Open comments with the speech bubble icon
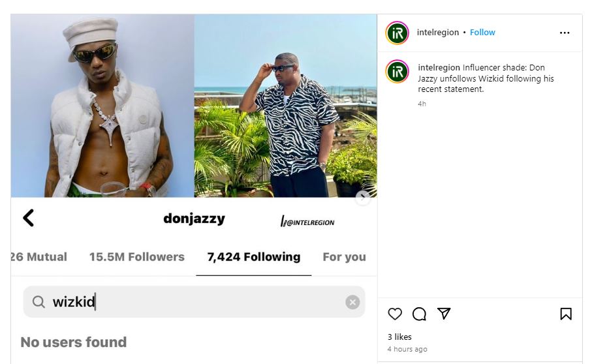This screenshot has height=364, width=592. [419, 314]
